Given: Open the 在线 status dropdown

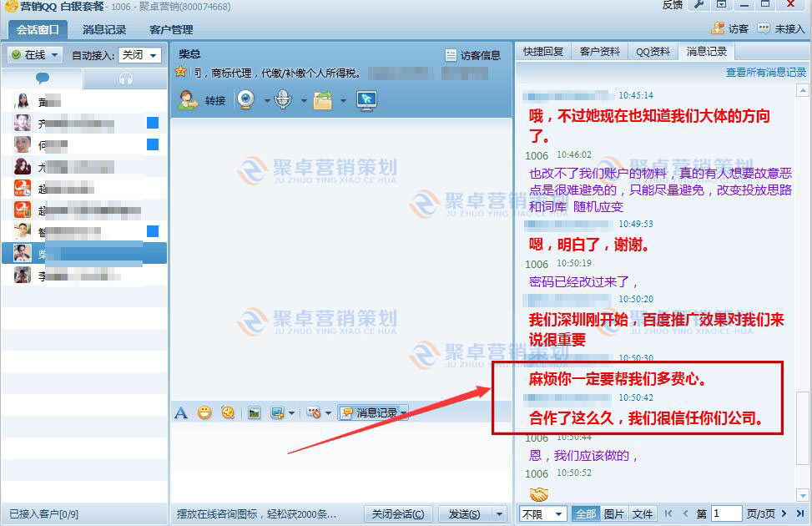Looking at the screenshot, I should click(x=35, y=55).
